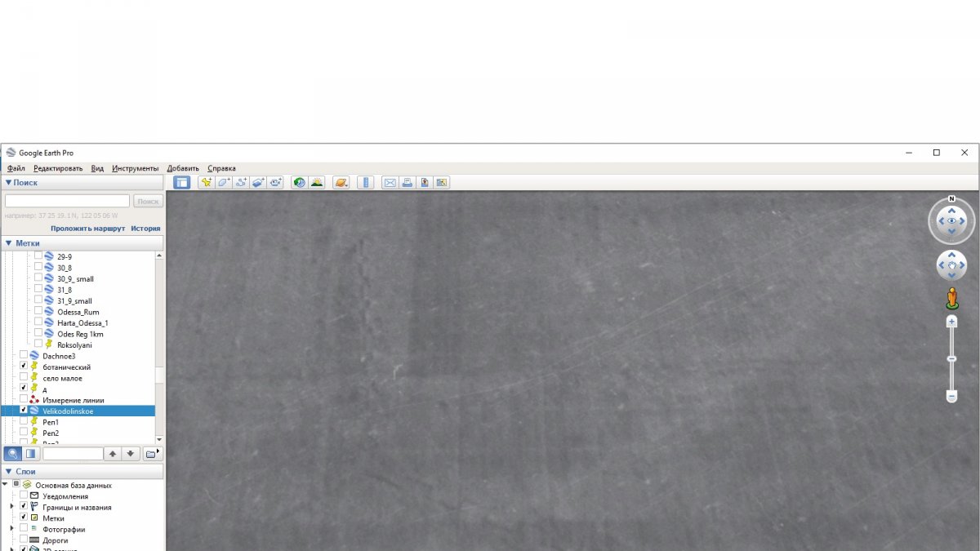
Task: Enable the Измерение линии checkbox
Action: tap(24, 399)
